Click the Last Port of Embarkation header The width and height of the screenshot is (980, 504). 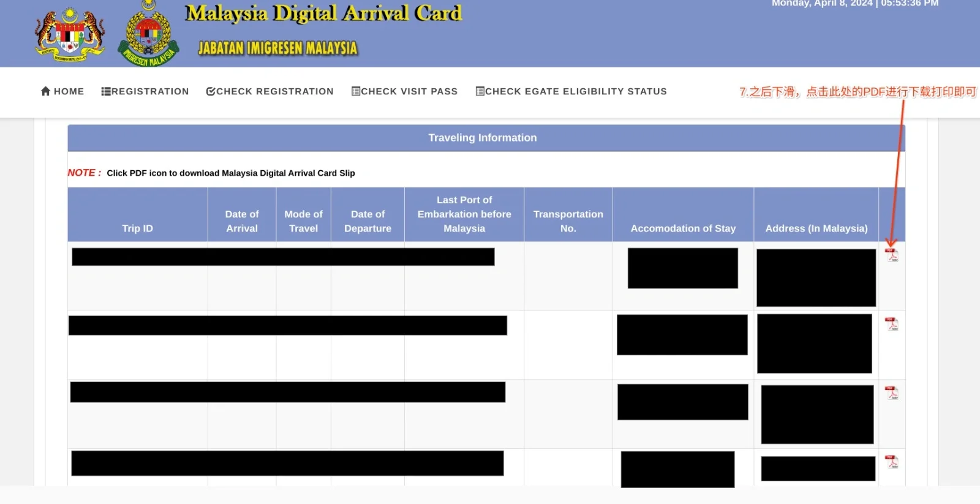click(464, 214)
